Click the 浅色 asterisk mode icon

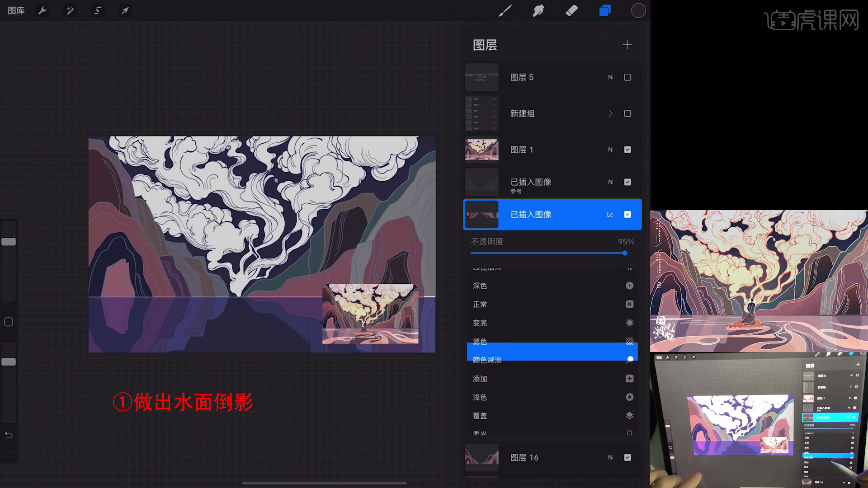coord(629,397)
